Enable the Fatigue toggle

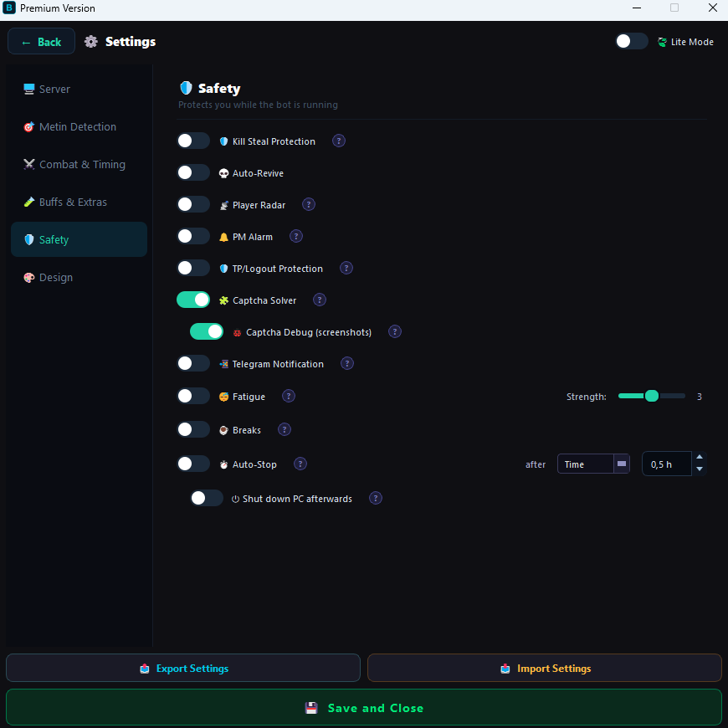tap(193, 396)
